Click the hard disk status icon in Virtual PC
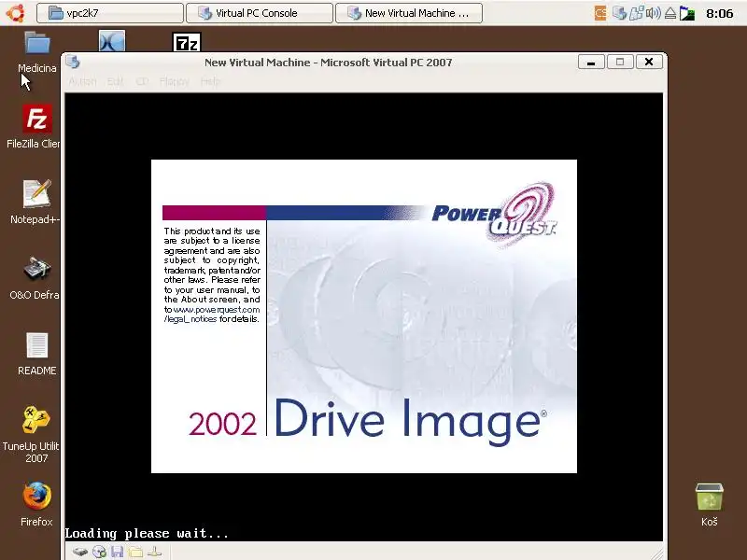The height and width of the screenshot is (560, 747). [80, 552]
